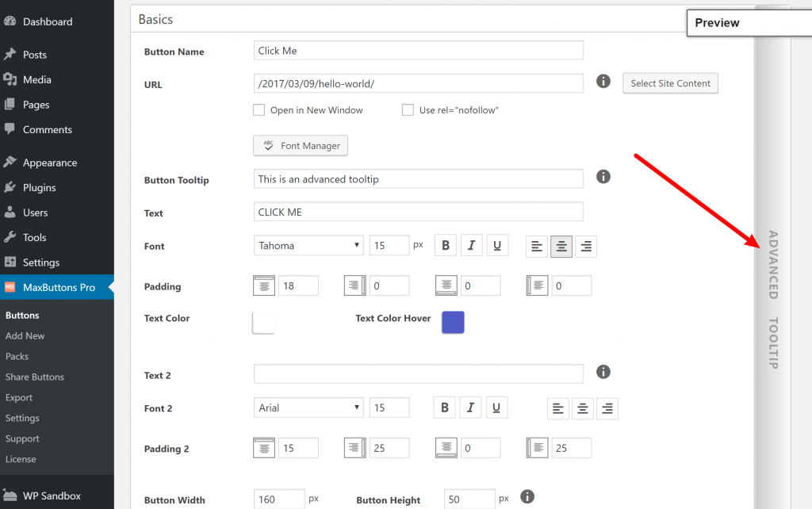Viewport: 812px width, 509px height.
Task: Apply italic styling to main button text
Action: (x=471, y=246)
